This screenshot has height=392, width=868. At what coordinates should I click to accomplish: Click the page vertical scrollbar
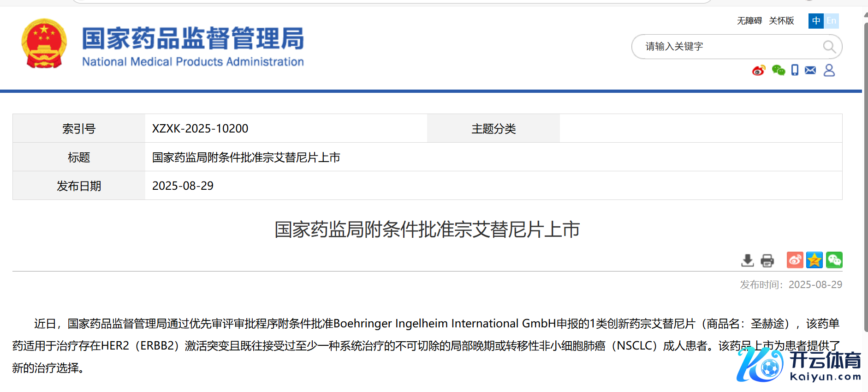point(865,175)
